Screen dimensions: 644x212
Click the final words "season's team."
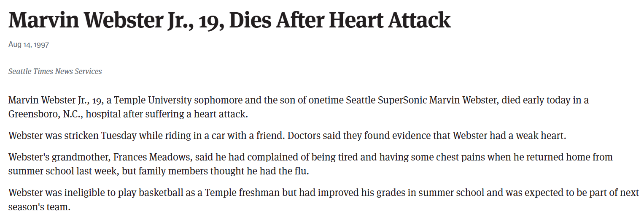(39, 207)
